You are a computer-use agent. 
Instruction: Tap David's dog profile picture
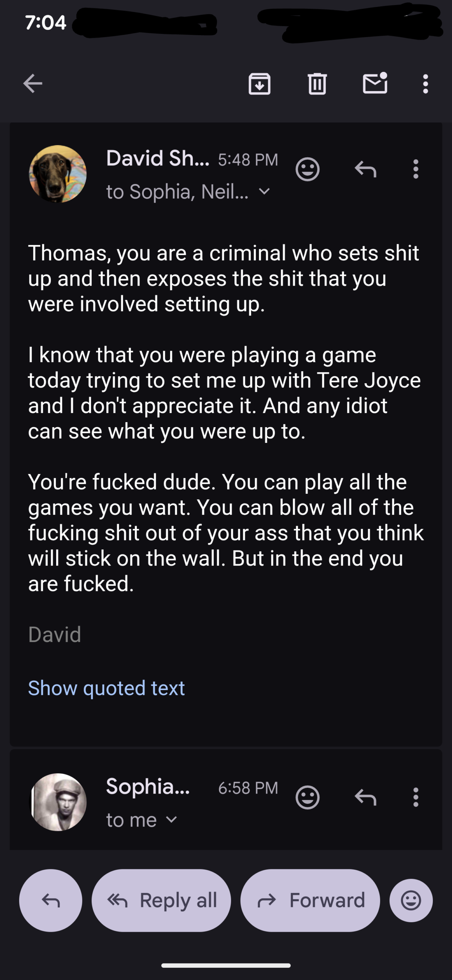(x=58, y=174)
